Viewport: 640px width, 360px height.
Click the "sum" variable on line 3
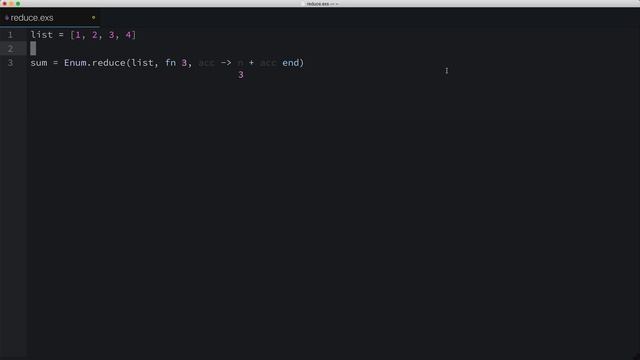pyautogui.click(x=39, y=63)
